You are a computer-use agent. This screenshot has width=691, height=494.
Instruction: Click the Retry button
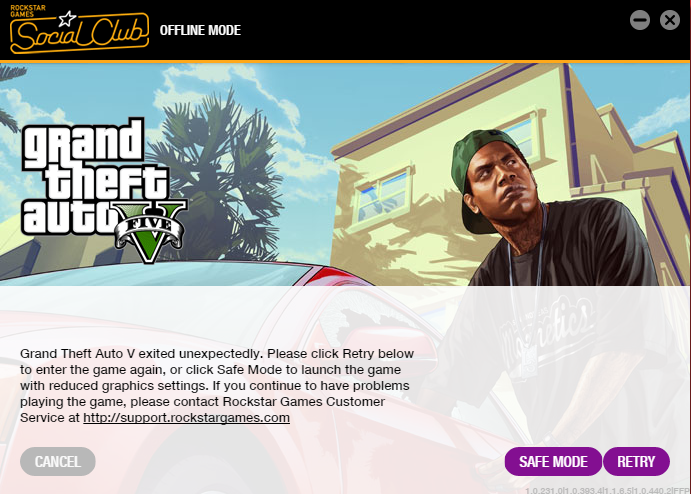636,461
